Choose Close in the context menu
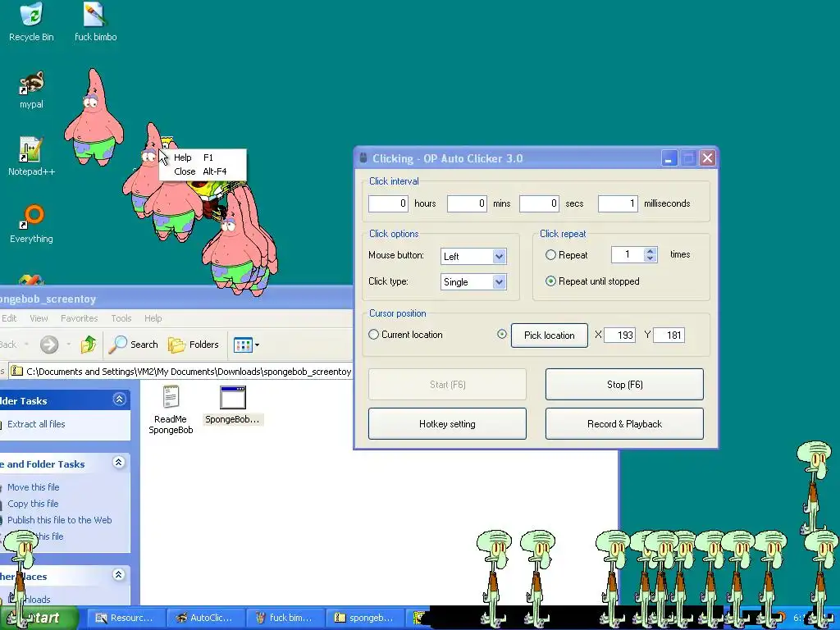The height and width of the screenshot is (630, 840). pyautogui.click(x=203, y=171)
